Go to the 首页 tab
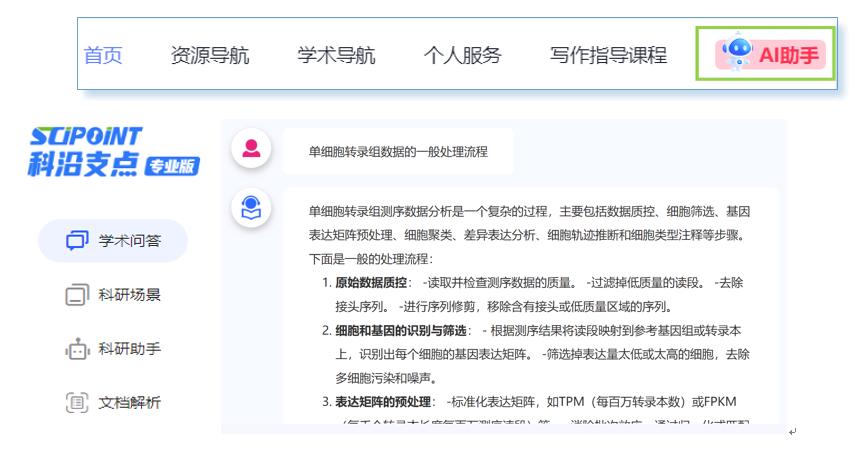Viewport: 862px width, 450px height. coord(103,55)
